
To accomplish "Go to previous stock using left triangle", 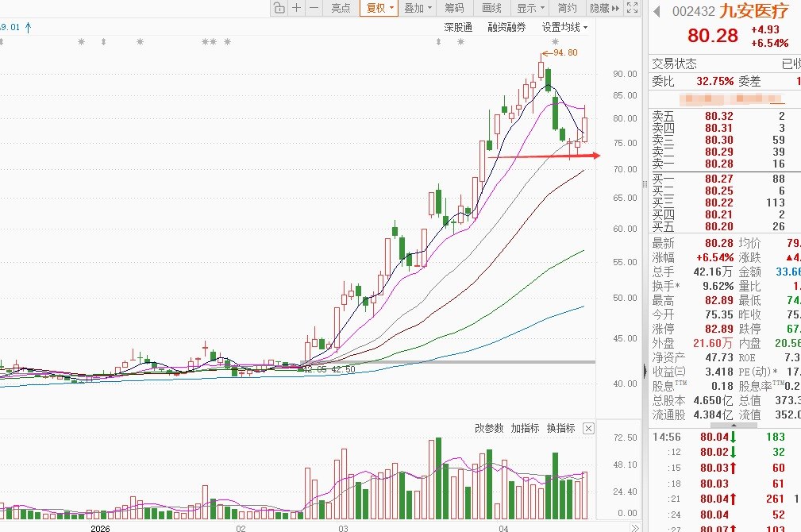I will click(657, 11).
